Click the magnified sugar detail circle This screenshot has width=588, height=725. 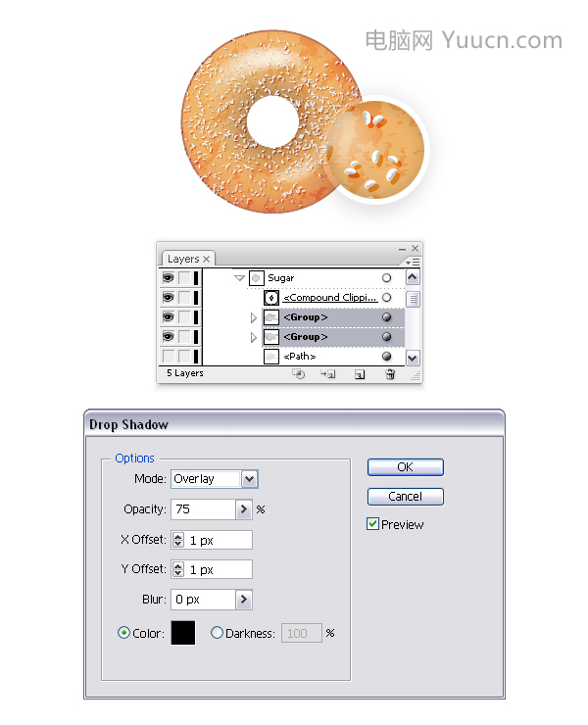[375, 150]
